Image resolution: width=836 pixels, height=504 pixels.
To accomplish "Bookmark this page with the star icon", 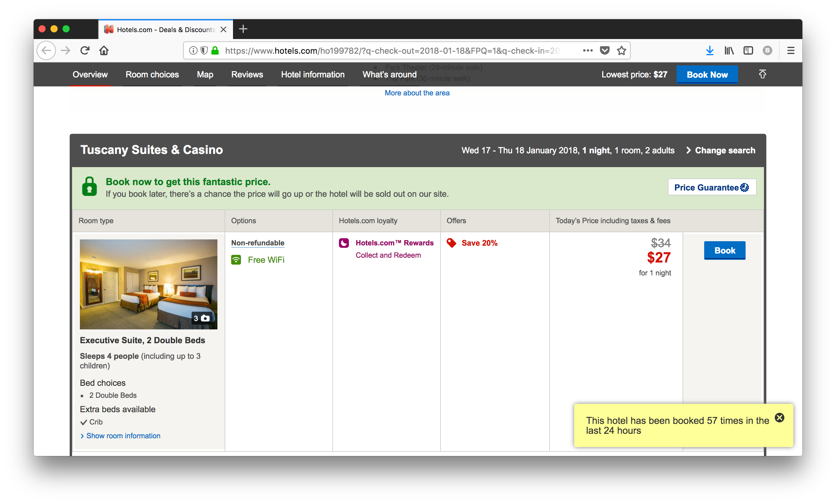I will pyautogui.click(x=621, y=50).
